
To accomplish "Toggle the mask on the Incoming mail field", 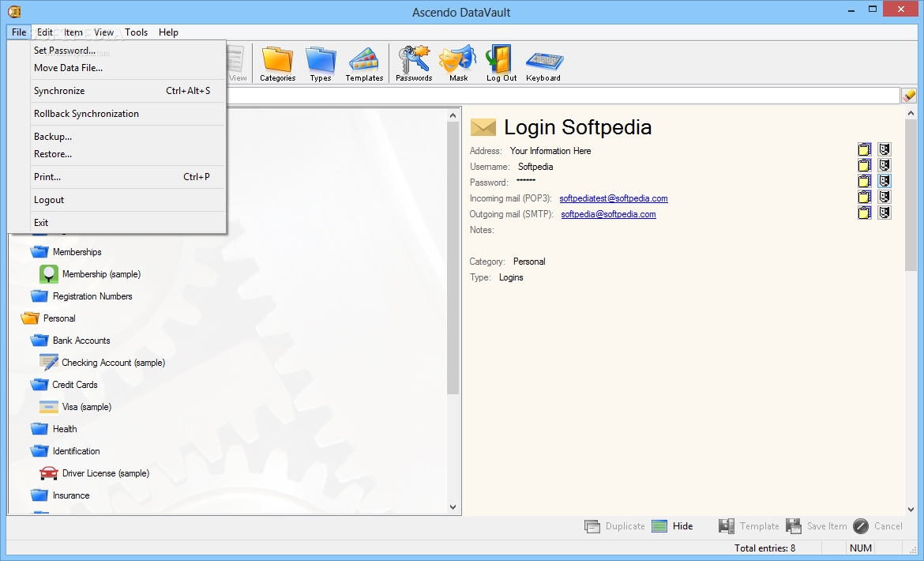I will click(x=885, y=198).
